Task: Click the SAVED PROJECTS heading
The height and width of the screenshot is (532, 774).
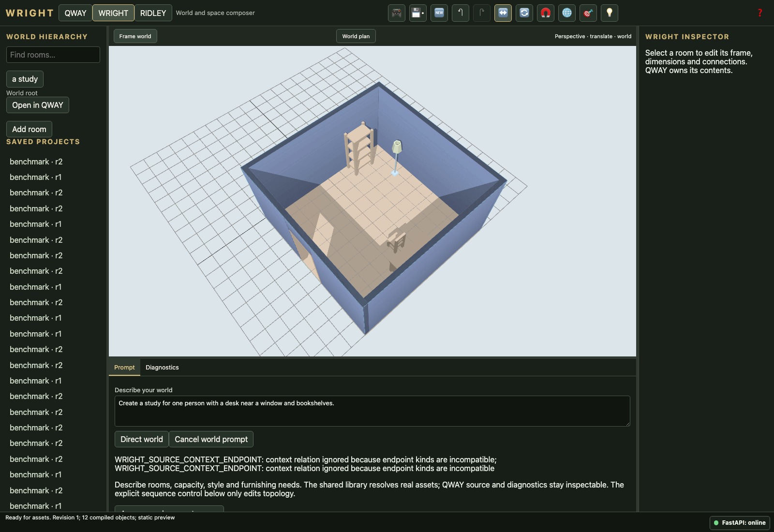Action: pos(43,142)
